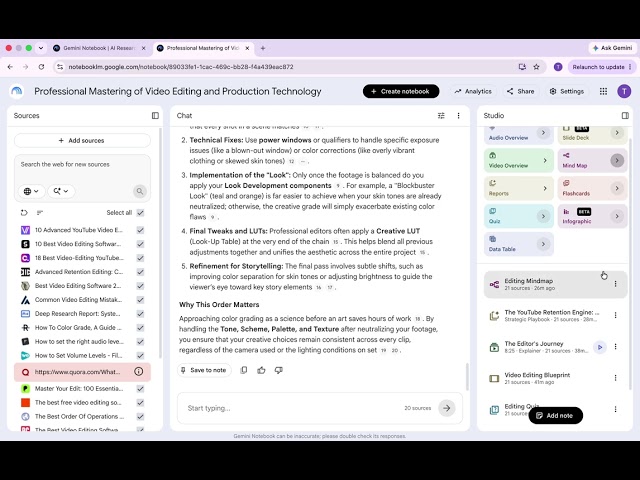
Task: Open the source filter icon
Action: coord(40,213)
